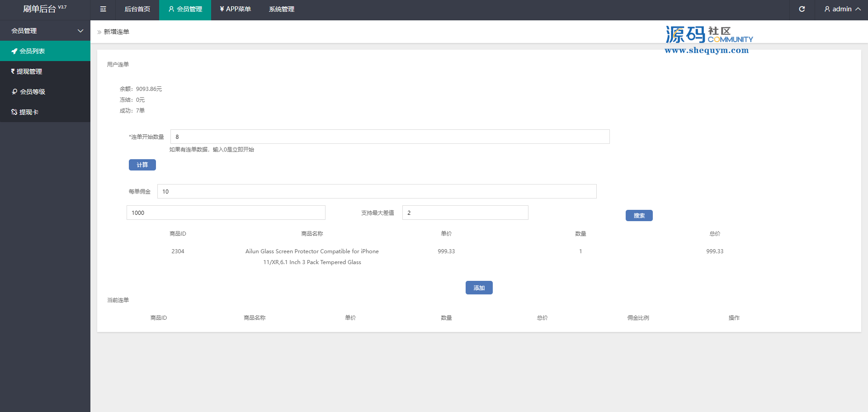Select 提现管理 in the sidebar
The image size is (868, 412).
click(45, 71)
